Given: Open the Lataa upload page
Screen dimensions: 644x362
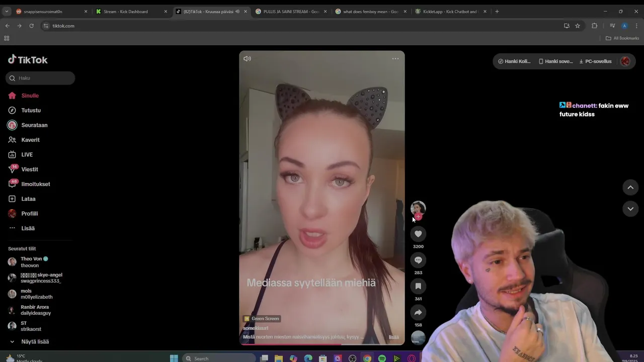Looking at the screenshot, I should click(28, 199).
